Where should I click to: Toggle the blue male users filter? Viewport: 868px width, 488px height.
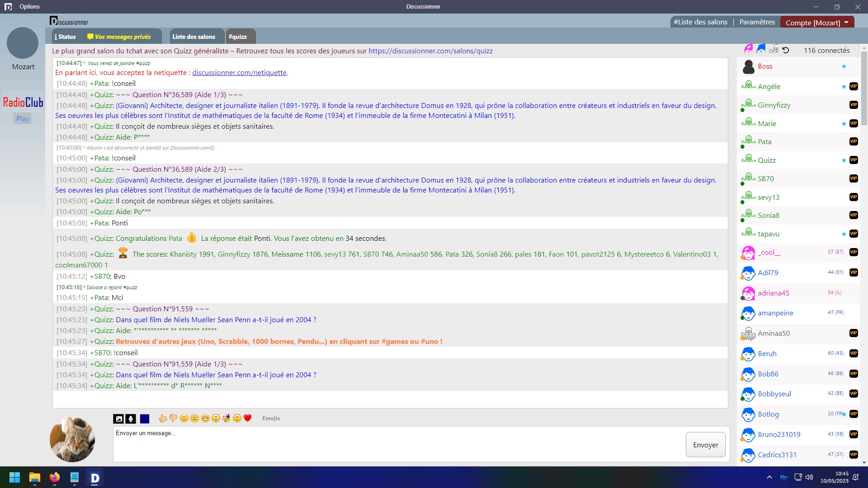(x=761, y=49)
